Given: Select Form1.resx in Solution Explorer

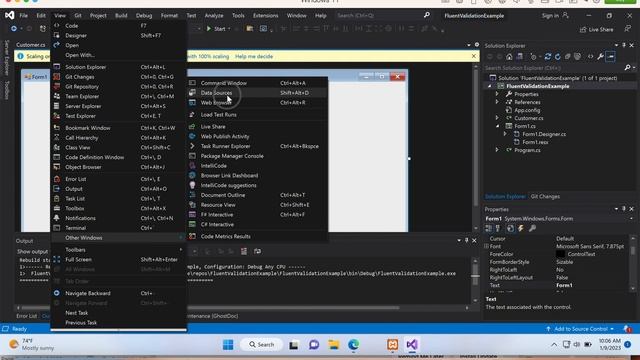Looking at the screenshot, I should click(535, 142).
